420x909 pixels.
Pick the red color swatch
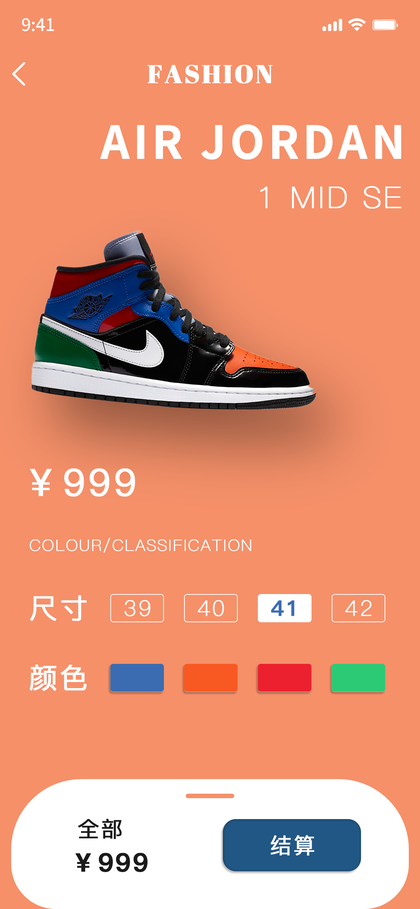pos(284,678)
